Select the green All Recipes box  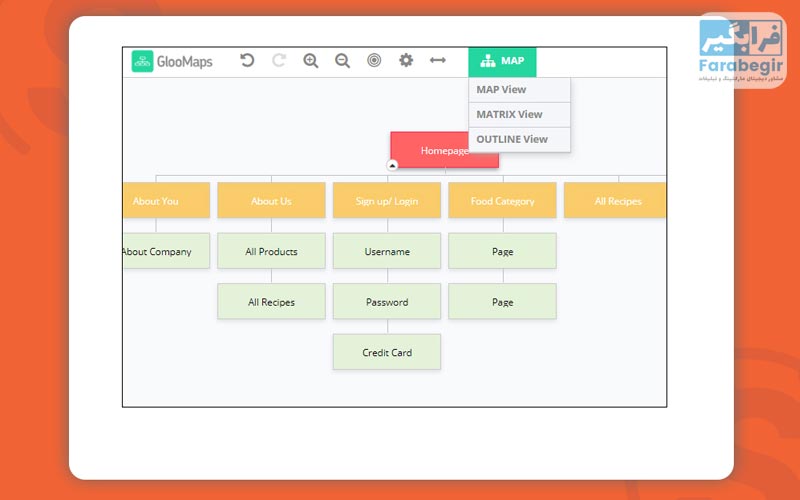(x=271, y=302)
